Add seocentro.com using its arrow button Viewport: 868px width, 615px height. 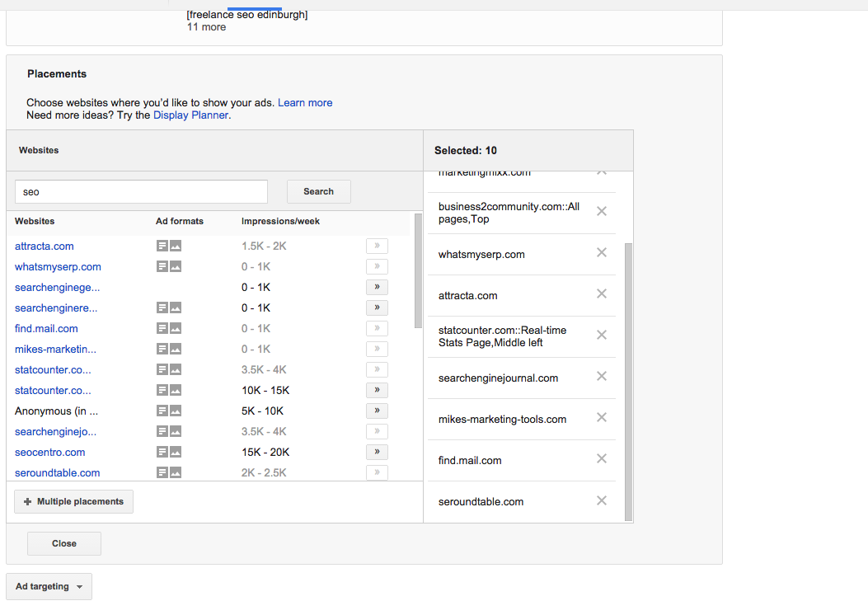pyautogui.click(x=377, y=452)
